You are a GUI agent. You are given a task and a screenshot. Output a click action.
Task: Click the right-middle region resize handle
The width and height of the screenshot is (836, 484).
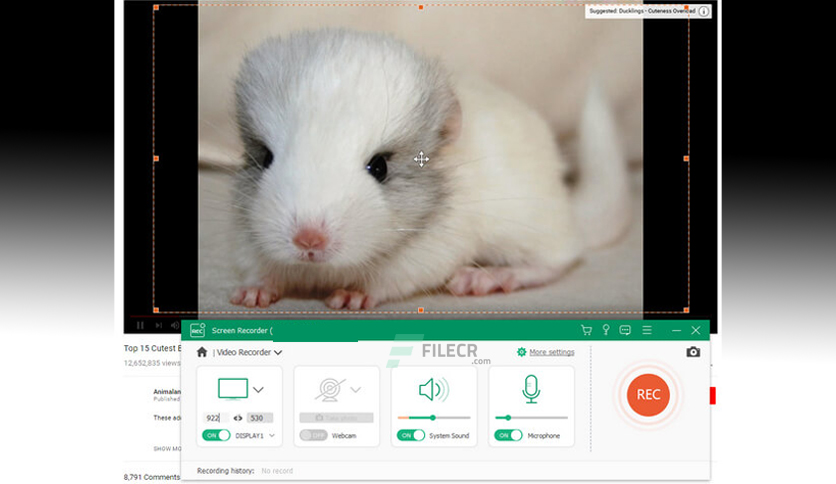[x=686, y=158]
